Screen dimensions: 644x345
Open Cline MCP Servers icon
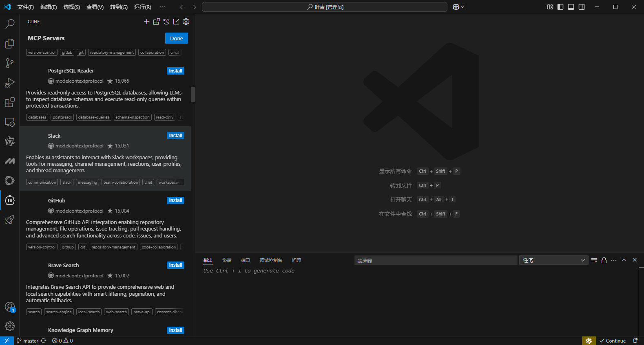157,22
